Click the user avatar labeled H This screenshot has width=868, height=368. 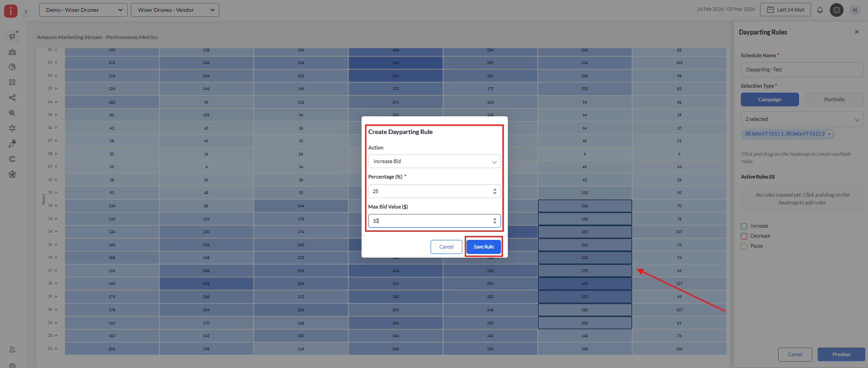tap(854, 10)
